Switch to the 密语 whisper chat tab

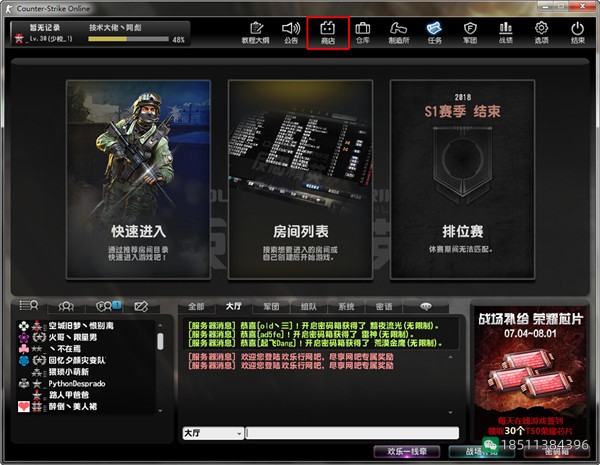point(384,306)
